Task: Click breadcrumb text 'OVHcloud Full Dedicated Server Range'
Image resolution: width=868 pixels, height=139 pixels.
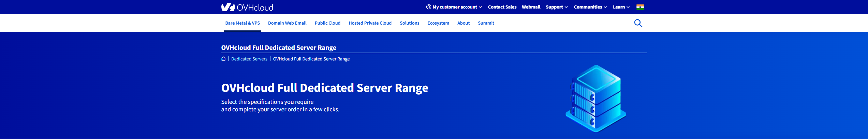Action: (x=311, y=59)
